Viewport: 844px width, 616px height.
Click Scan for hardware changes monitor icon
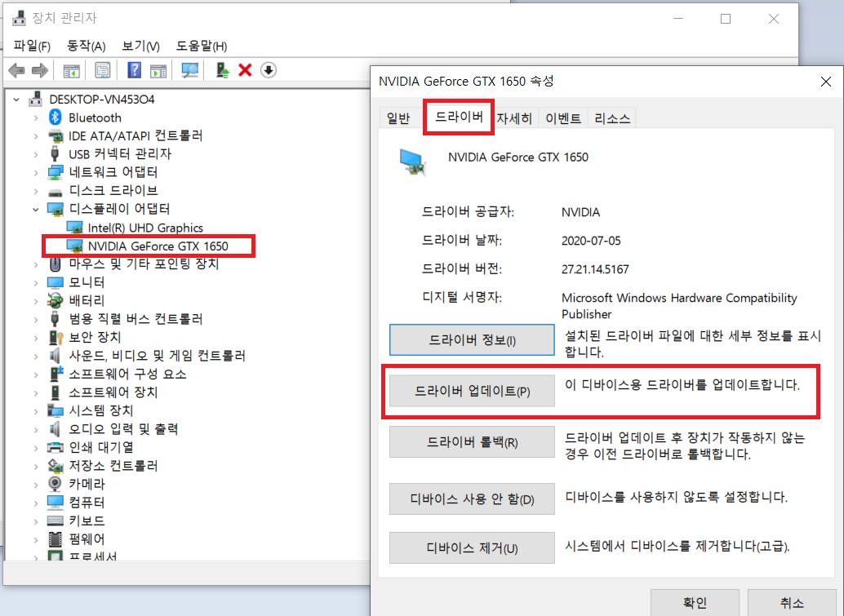pyautogui.click(x=189, y=70)
